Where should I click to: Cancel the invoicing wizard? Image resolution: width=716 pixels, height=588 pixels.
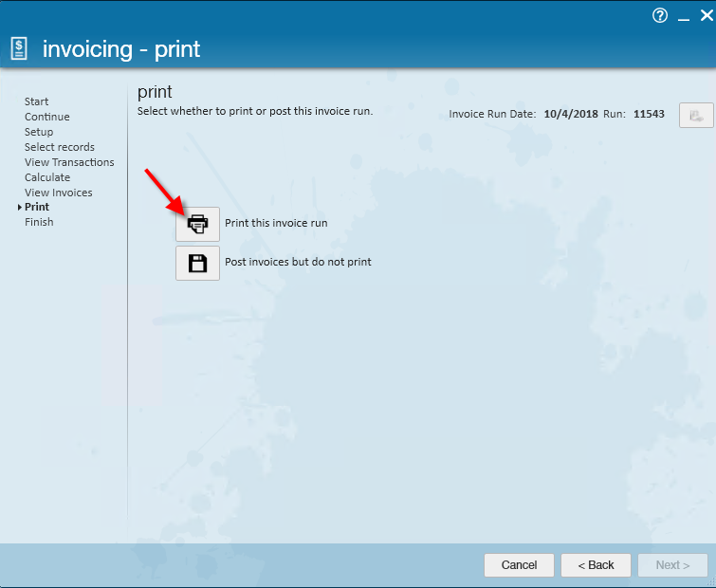[519, 565]
